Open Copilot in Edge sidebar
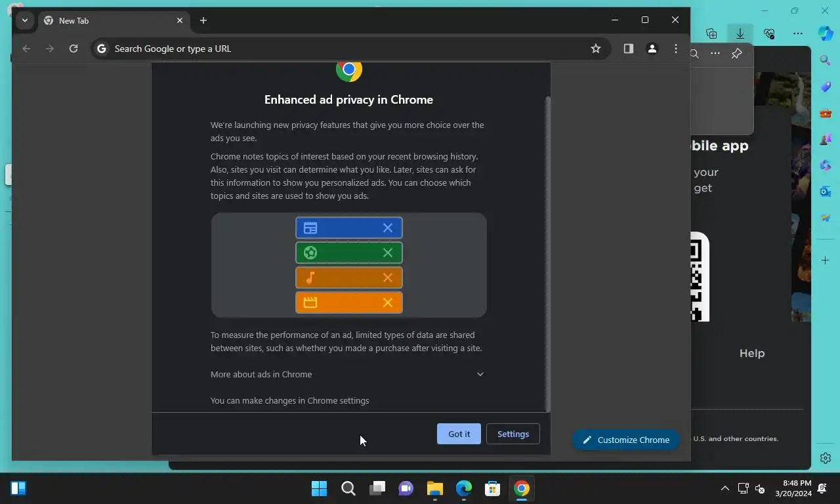The width and height of the screenshot is (840, 504). point(826,33)
